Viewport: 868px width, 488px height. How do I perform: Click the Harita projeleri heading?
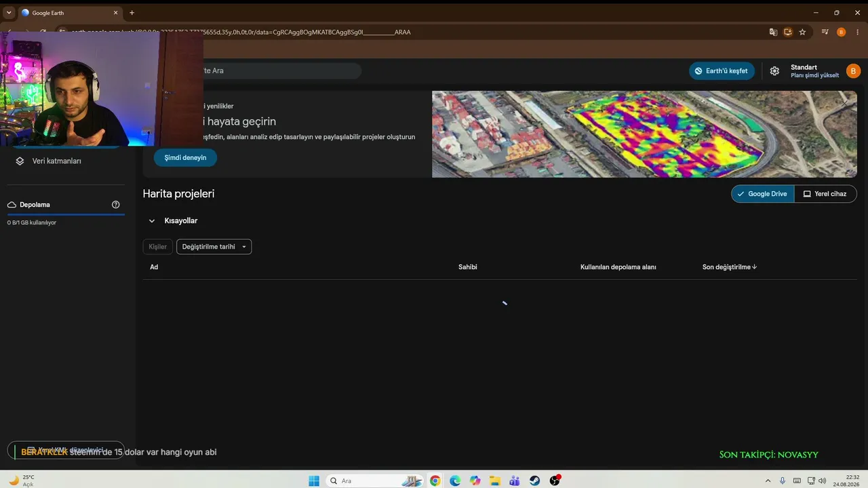pos(178,194)
